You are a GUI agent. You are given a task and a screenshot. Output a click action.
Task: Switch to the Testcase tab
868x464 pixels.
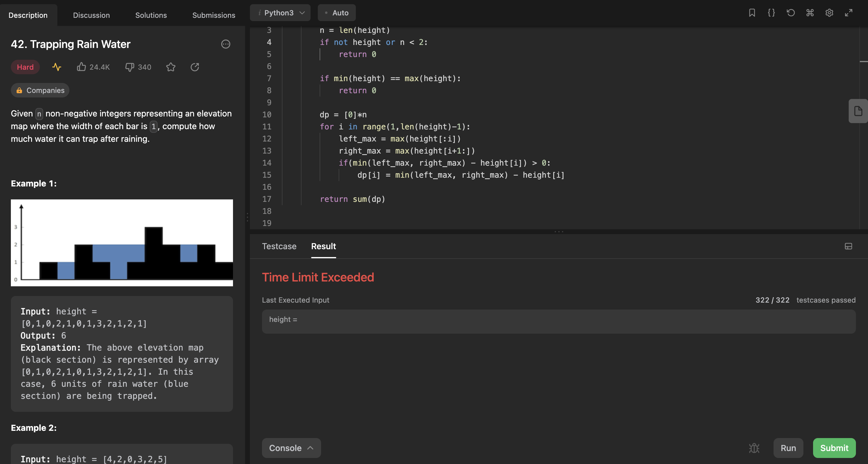(x=279, y=246)
